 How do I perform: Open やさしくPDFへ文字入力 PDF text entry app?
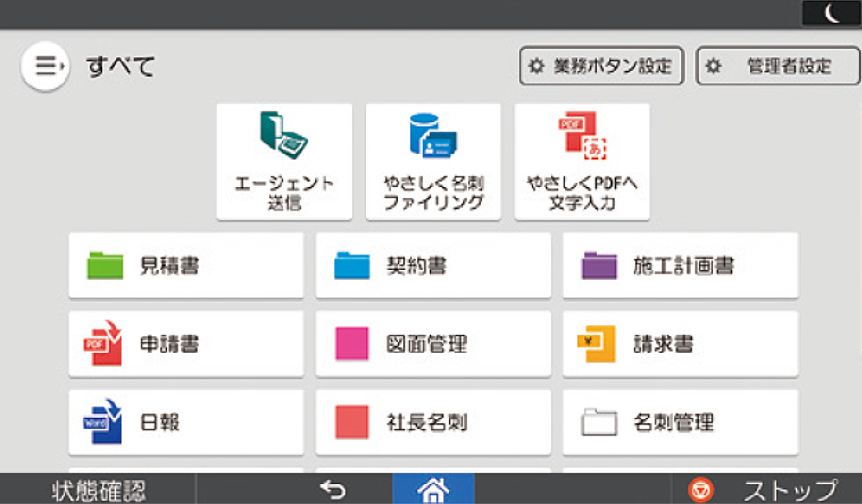pos(582,160)
